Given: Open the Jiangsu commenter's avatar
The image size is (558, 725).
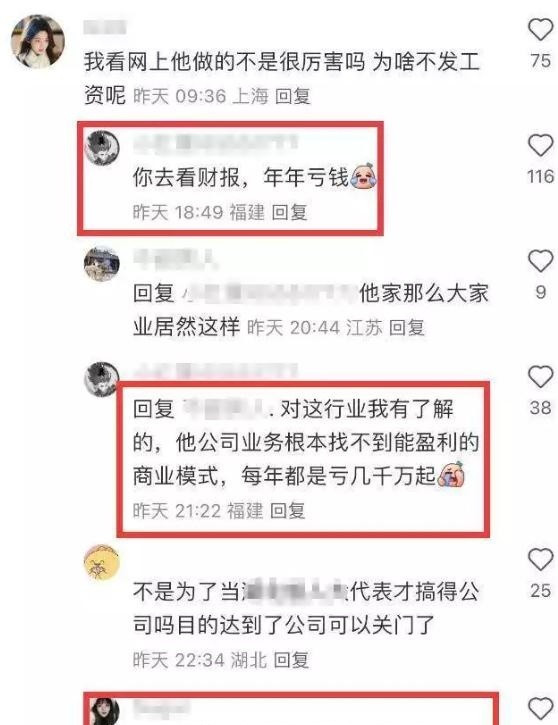Looking at the screenshot, I should [102, 264].
